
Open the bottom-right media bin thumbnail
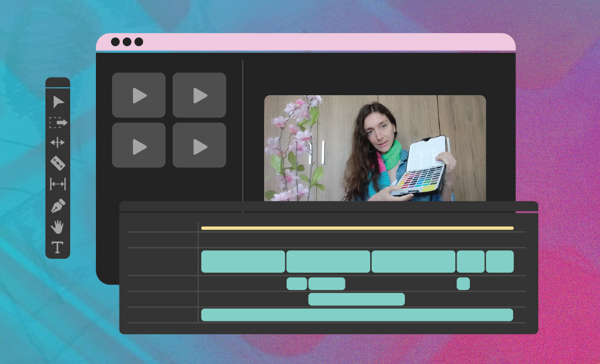[x=199, y=146]
